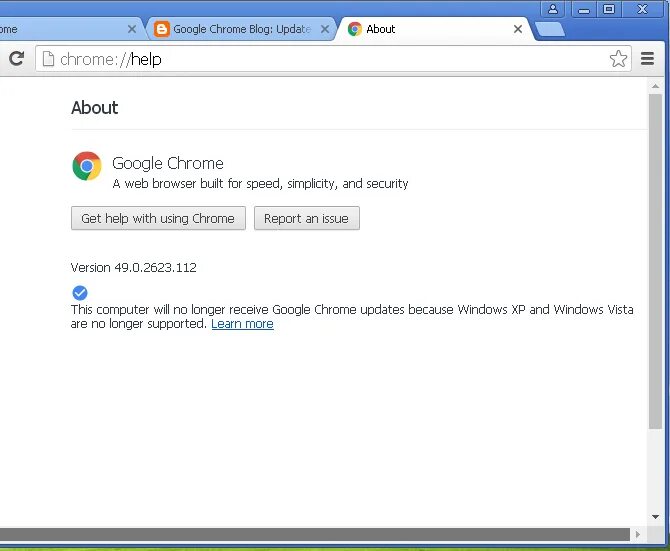Close the leftmost partially visible tab
Image resolution: width=670 pixels, height=551 pixels.
click(132, 29)
